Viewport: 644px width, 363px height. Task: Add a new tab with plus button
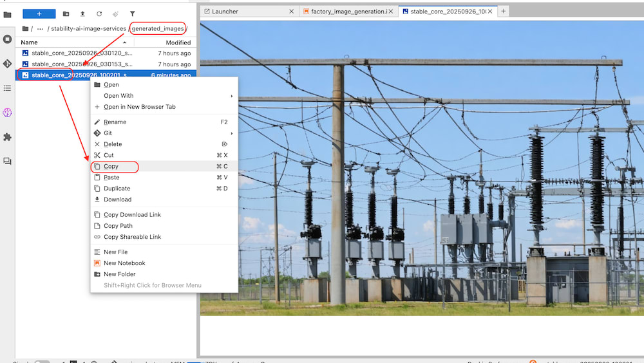coord(503,12)
